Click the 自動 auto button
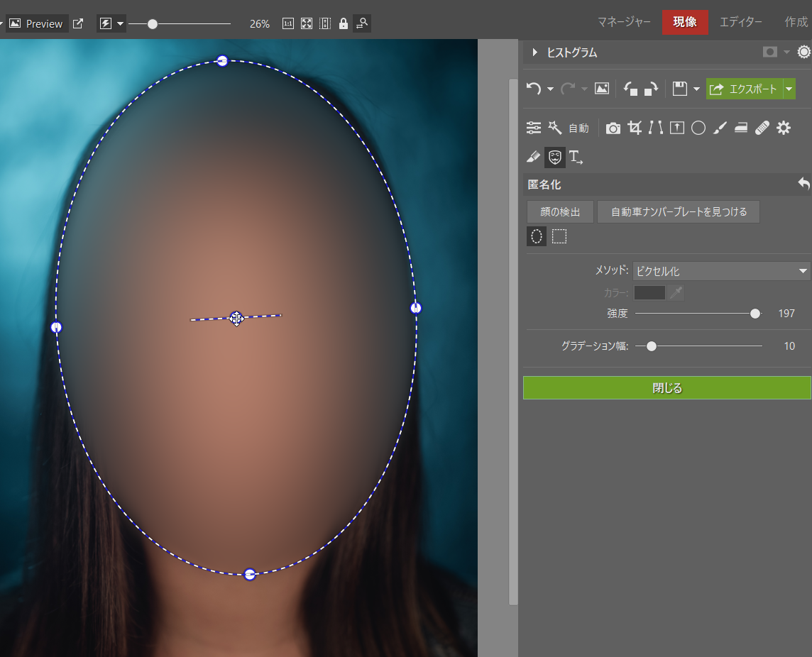This screenshot has width=812, height=657. pos(578,128)
